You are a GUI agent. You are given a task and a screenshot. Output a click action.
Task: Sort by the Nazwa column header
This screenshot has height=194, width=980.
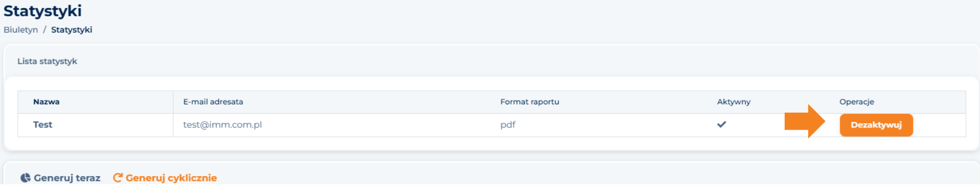click(x=46, y=102)
